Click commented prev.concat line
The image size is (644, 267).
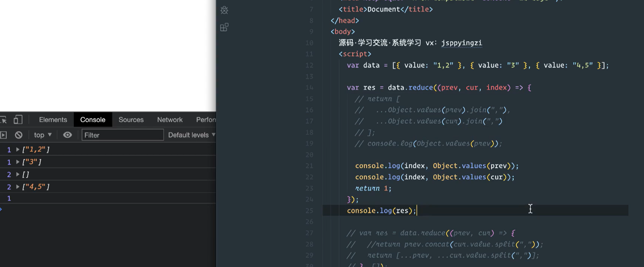445,245
